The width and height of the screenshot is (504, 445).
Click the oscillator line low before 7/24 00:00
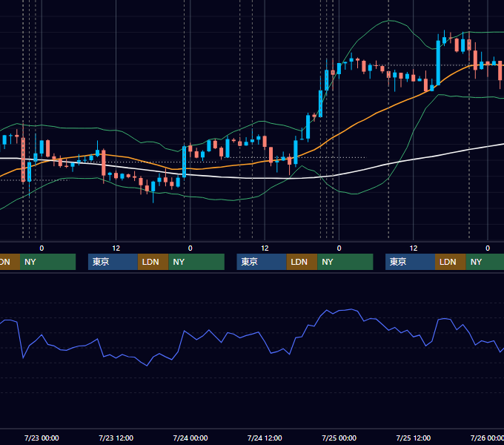pyautogui.click(x=147, y=366)
